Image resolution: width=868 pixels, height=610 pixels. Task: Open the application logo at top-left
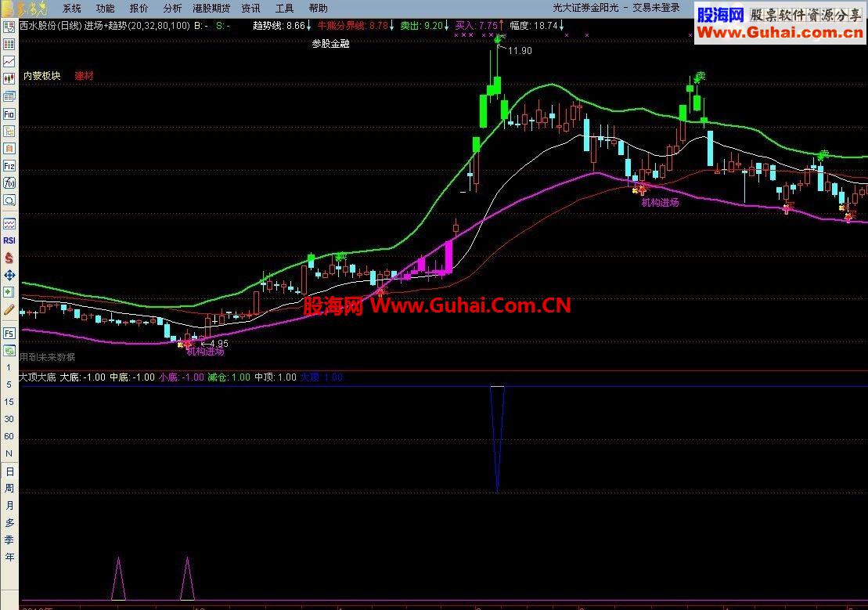[x=24, y=9]
